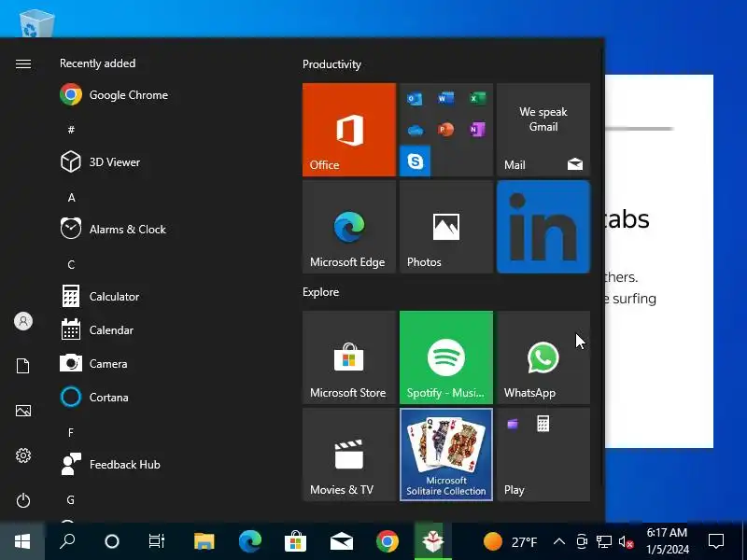747x560 pixels.
Task: Jump to the letter C header
Action: coord(71,264)
